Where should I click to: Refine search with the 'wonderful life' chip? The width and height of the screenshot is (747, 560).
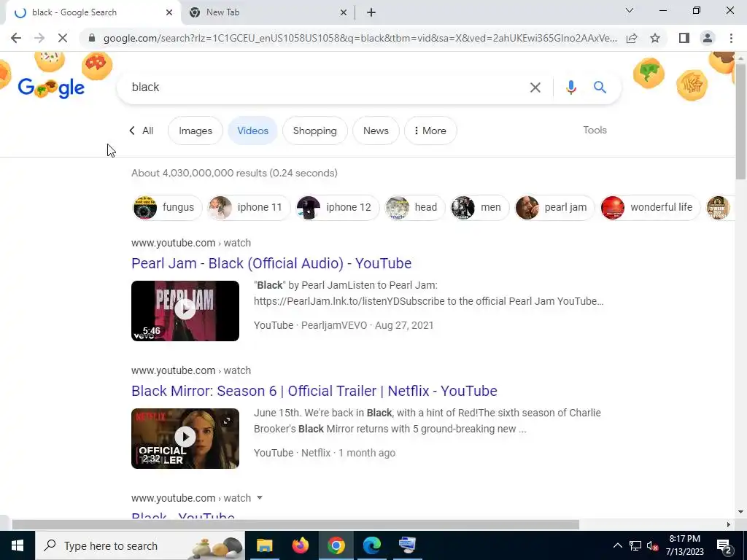650,207
